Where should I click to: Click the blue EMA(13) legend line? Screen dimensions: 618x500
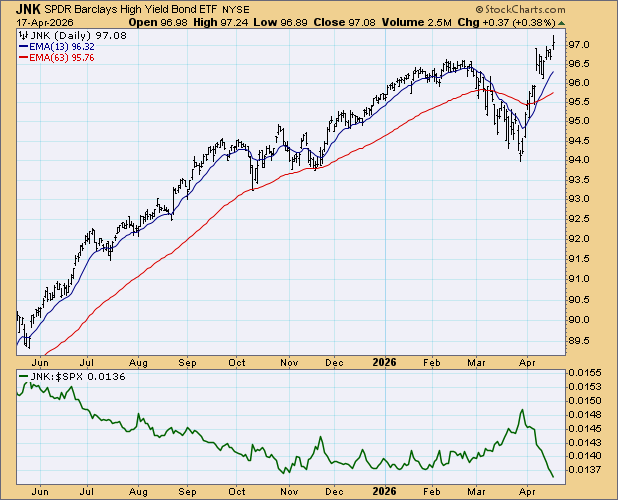pos(25,46)
